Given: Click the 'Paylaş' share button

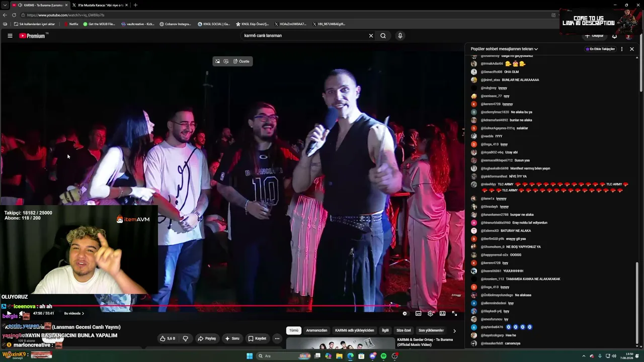Looking at the screenshot, I should (x=206, y=338).
